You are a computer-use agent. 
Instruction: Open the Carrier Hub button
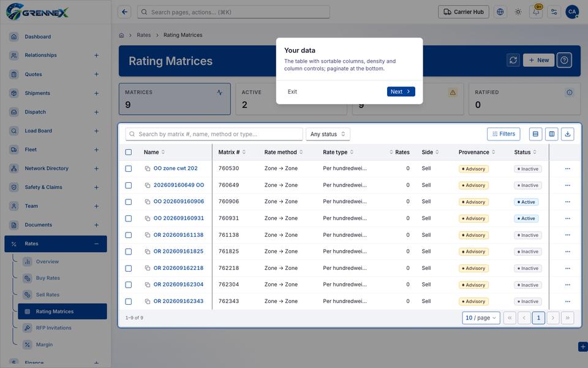click(x=464, y=12)
